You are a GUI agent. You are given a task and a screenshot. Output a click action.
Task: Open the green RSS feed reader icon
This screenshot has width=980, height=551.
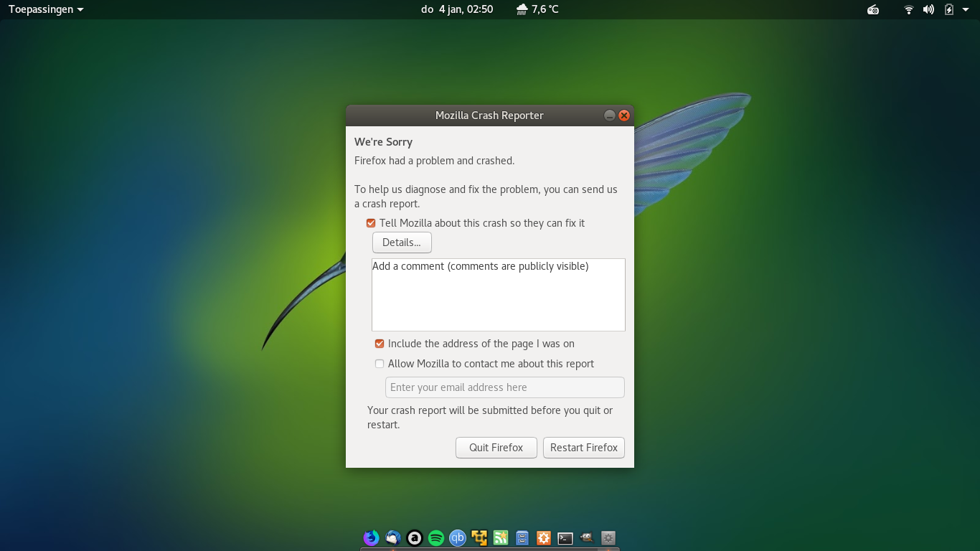coord(501,537)
